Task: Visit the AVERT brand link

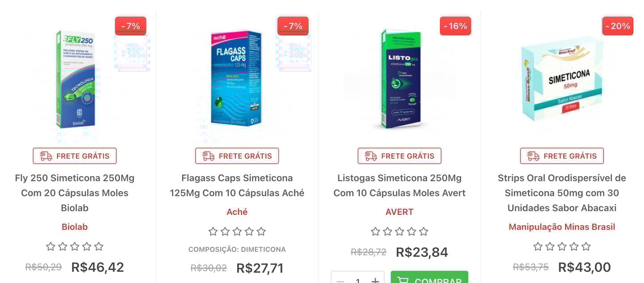Action: [x=399, y=212]
